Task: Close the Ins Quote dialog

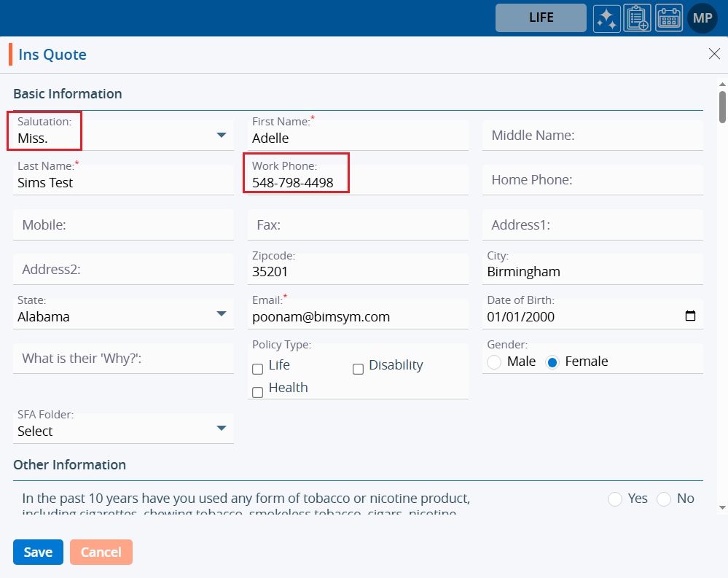Action: click(x=714, y=54)
